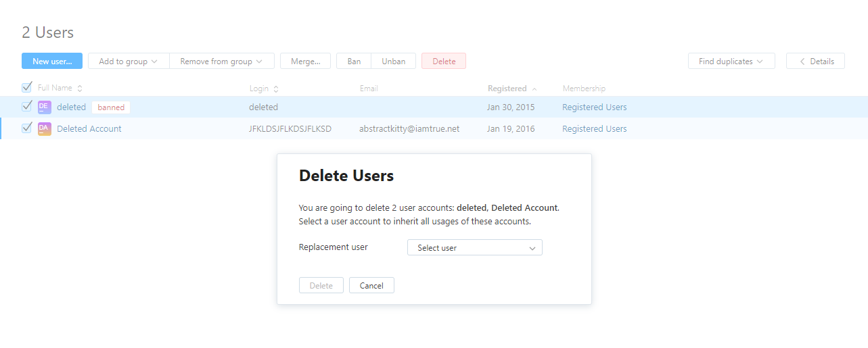868x348 pixels.
Task: Open the Replacement user Select user dropdown
Action: [475, 247]
